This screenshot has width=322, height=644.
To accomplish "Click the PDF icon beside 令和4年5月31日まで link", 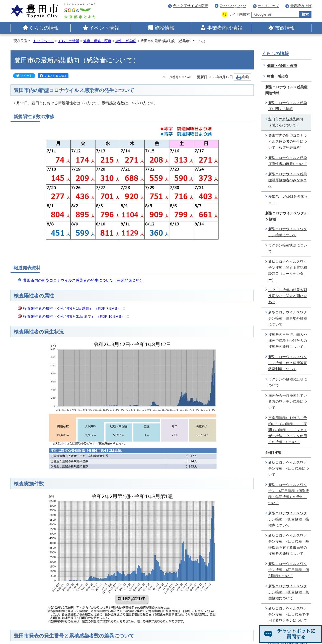I will [x=20, y=316].
